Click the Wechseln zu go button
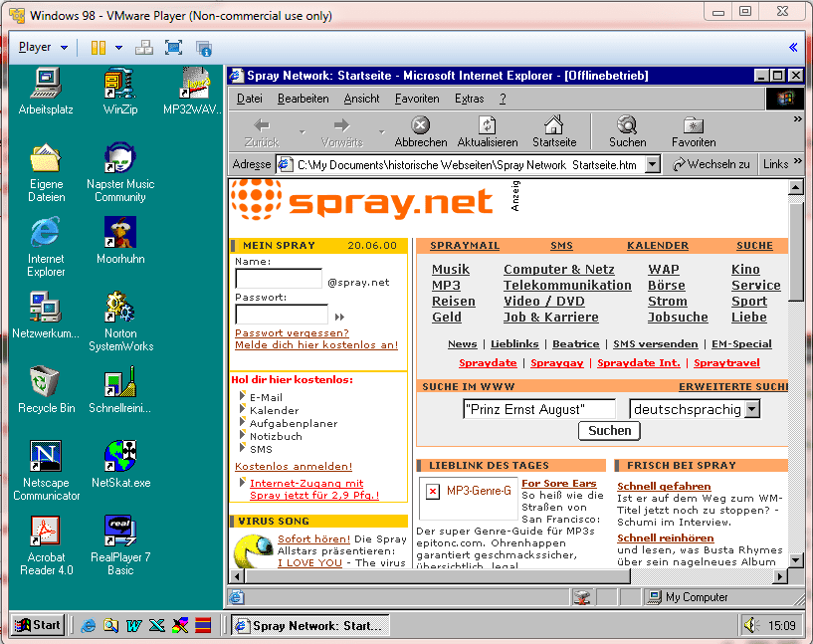 point(711,164)
